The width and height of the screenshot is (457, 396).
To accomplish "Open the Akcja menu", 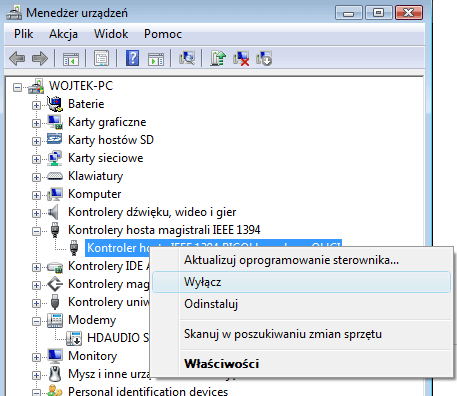I will pos(63,34).
